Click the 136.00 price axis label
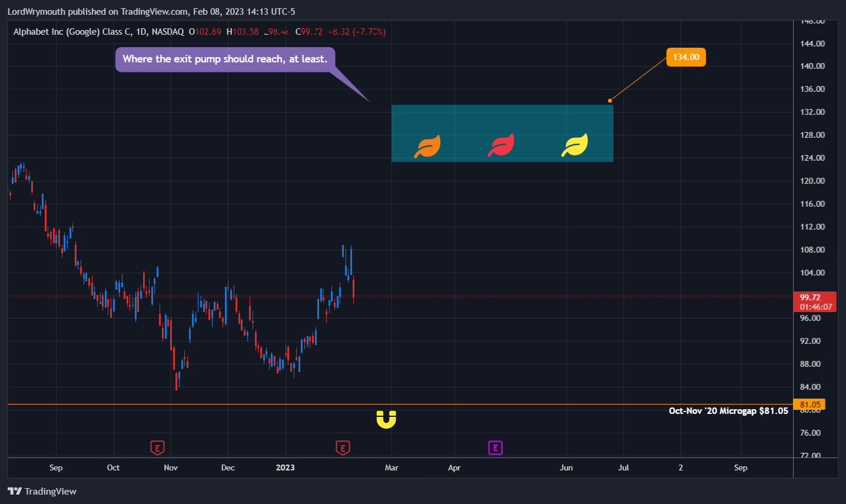The height and width of the screenshot is (504, 846). [812, 89]
